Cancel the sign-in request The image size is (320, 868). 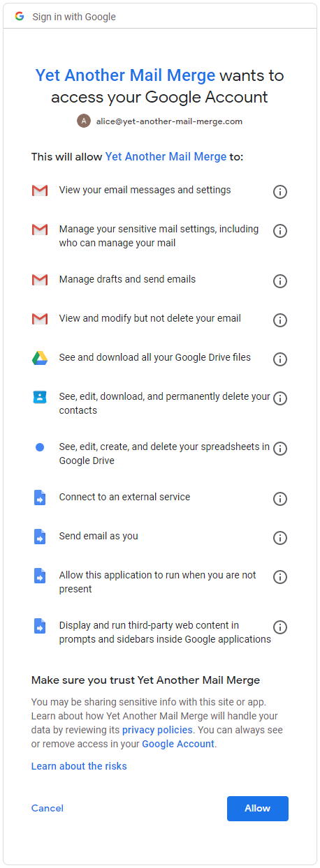[x=48, y=808]
